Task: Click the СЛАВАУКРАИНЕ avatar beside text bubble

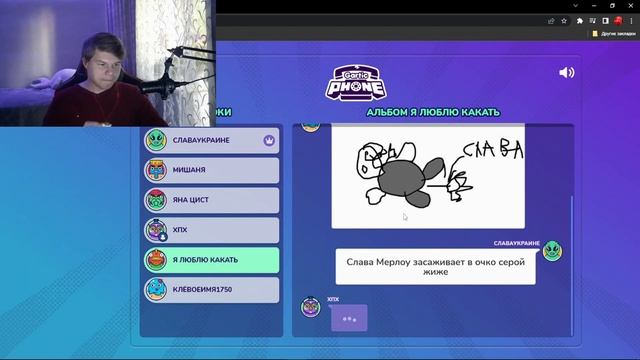Action: [552, 251]
